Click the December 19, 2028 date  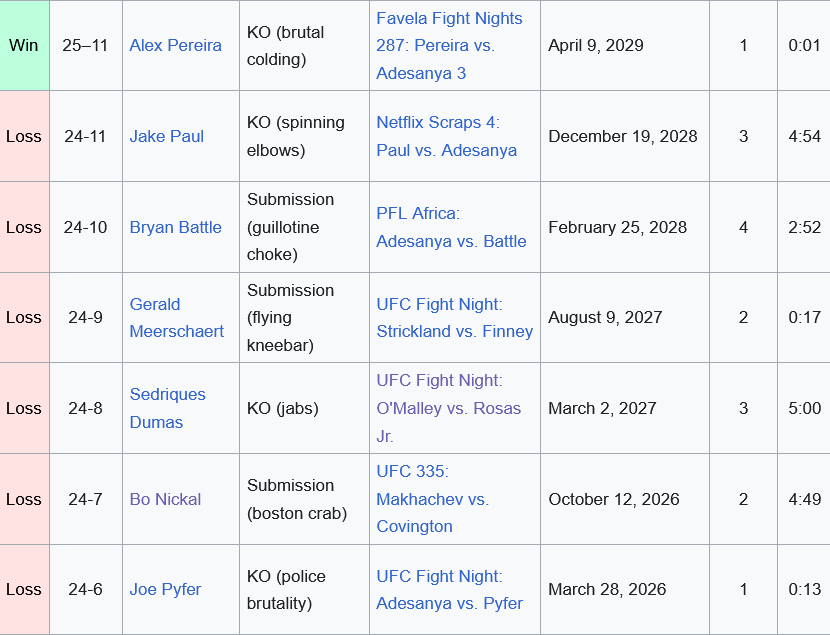click(622, 137)
